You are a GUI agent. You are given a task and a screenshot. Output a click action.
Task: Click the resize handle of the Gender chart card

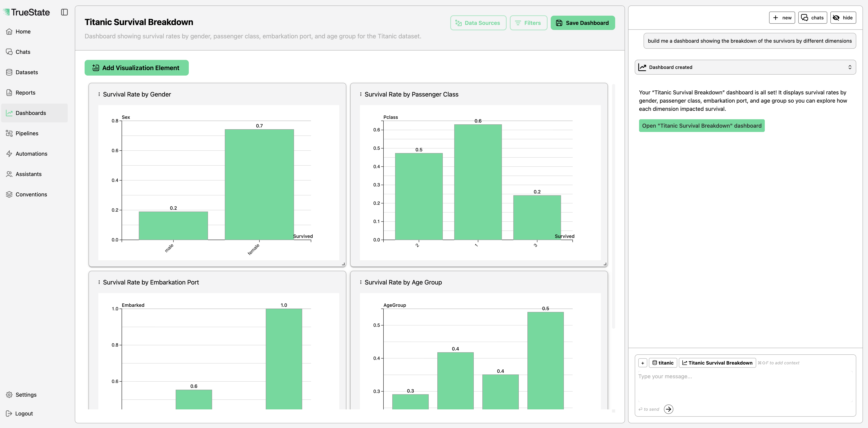click(x=343, y=264)
